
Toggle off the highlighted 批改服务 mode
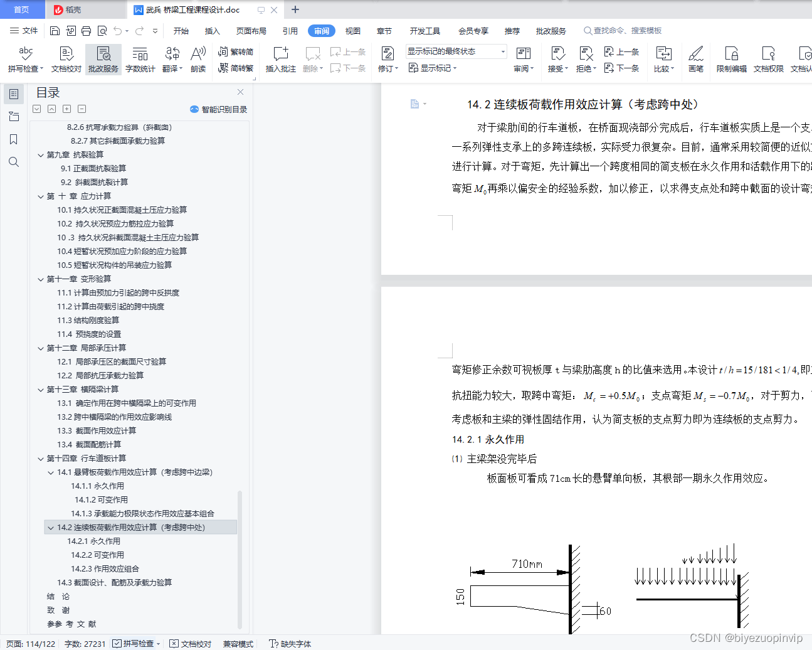(103, 60)
